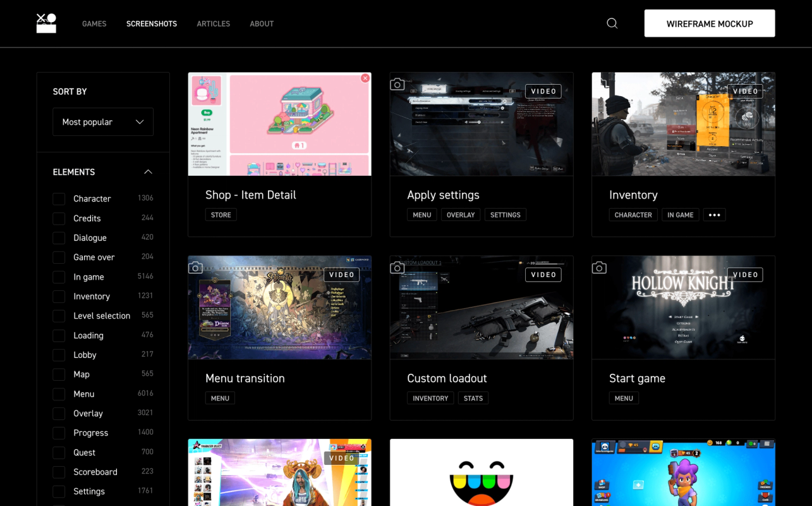Click the Menu transition title
Image resolution: width=812 pixels, height=506 pixels.
click(245, 378)
